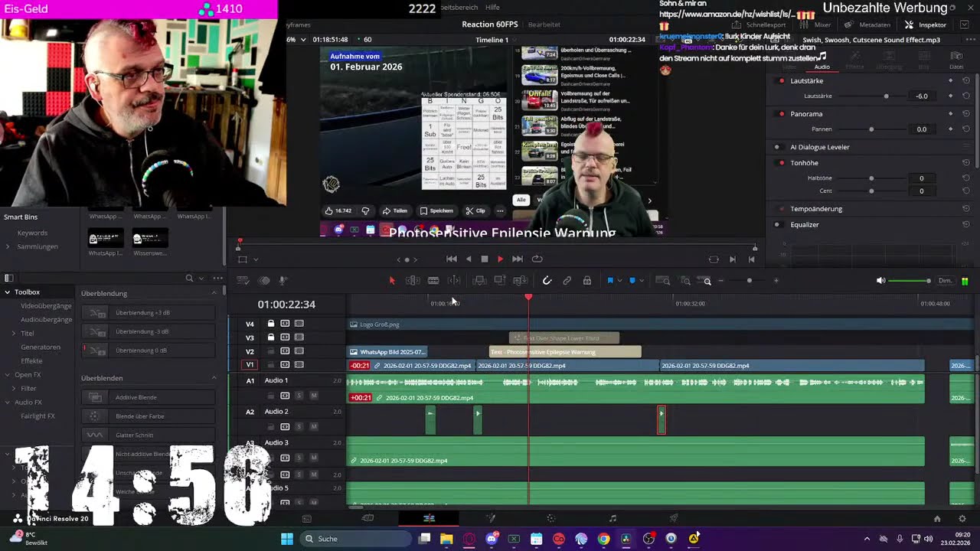Open the viewer zoom percentage dropdown
980x551 pixels.
[x=303, y=40]
